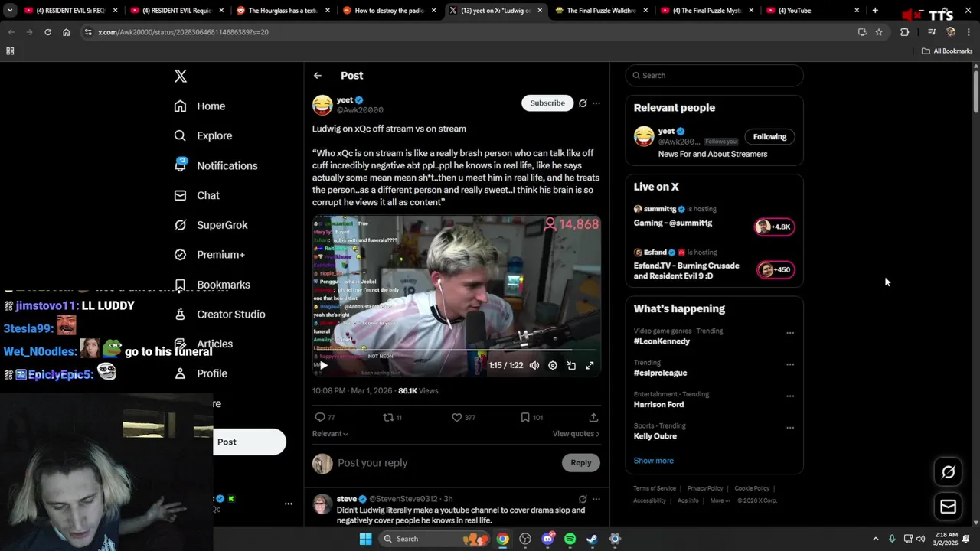The width and height of the screenshot is (980, 551).
Task: Pop out video to picture-in-picture
Action: (x=571, y=366)
